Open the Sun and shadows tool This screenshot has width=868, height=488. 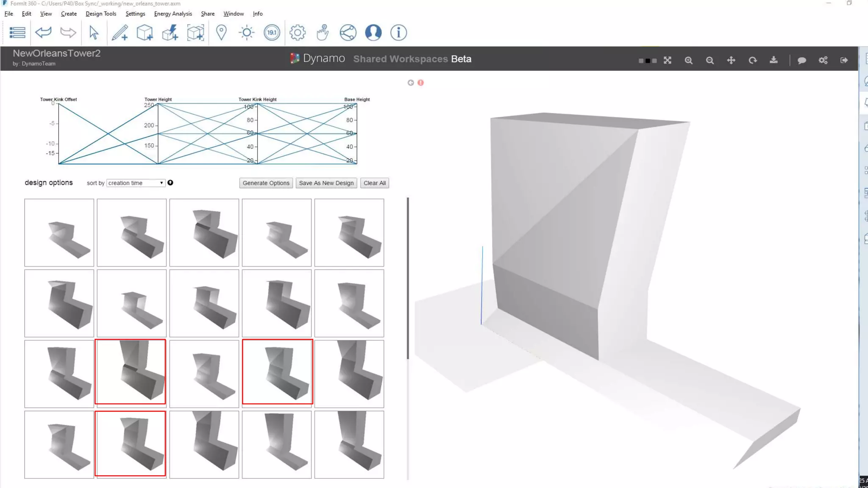coord(247,33)
